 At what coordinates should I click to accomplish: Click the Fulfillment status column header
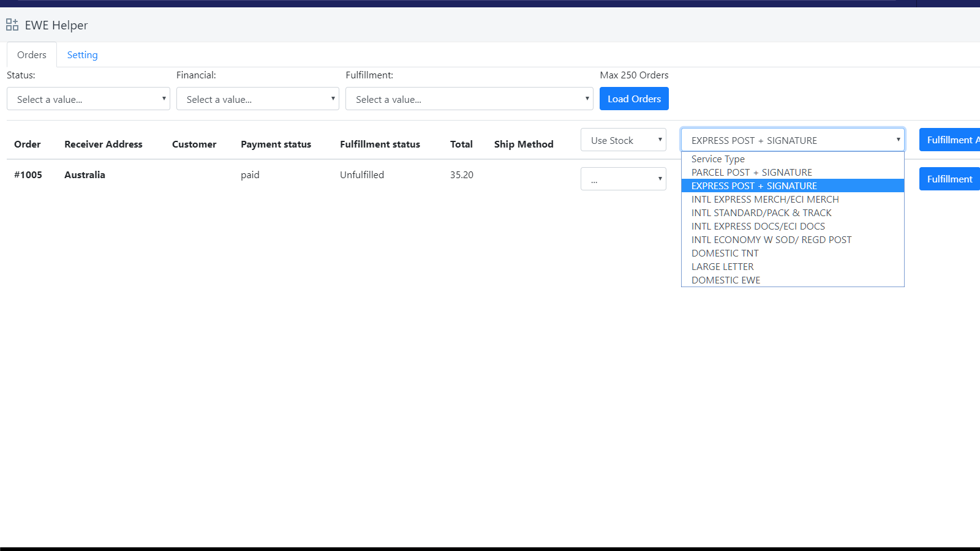(x=380, y=144)
